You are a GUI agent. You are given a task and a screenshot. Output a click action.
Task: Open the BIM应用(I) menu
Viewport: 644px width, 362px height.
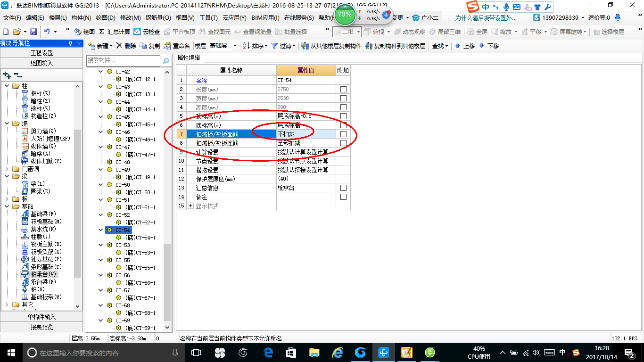265,18
